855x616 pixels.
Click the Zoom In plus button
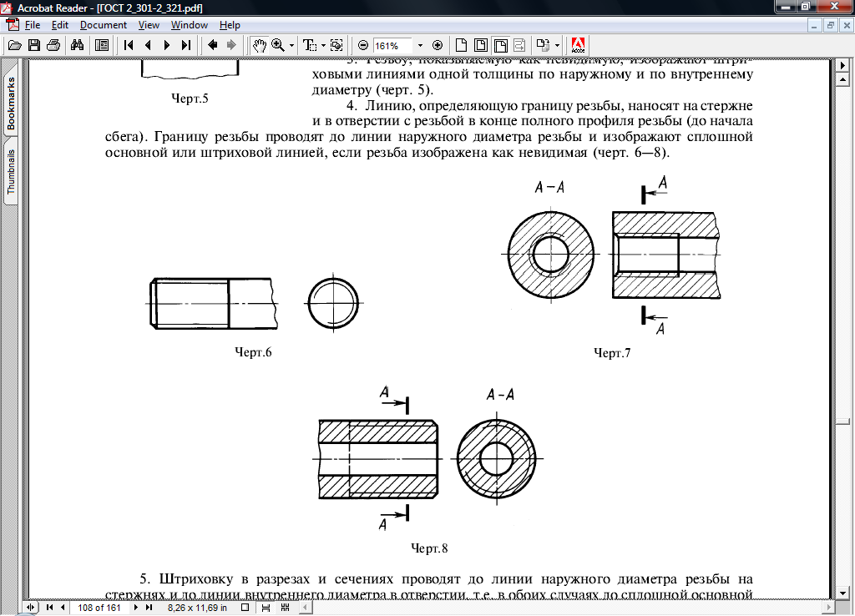[x=438, y=45]
